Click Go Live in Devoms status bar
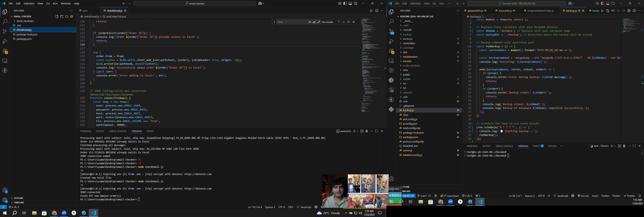 tap(583, 196)
